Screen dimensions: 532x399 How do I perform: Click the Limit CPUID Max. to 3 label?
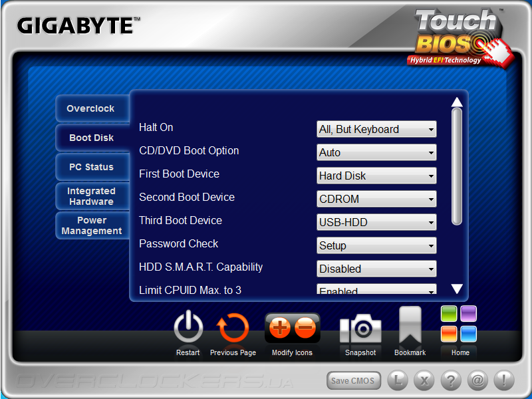tap(190, 290)
